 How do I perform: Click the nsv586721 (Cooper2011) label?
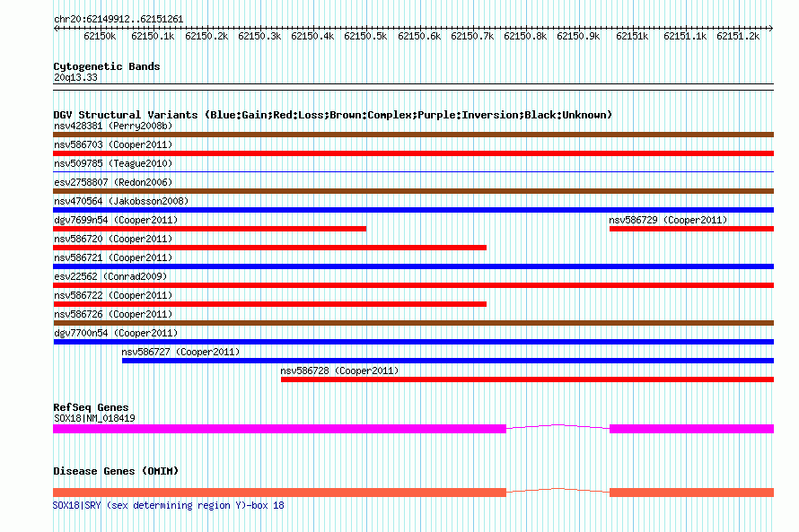(113, 257)
